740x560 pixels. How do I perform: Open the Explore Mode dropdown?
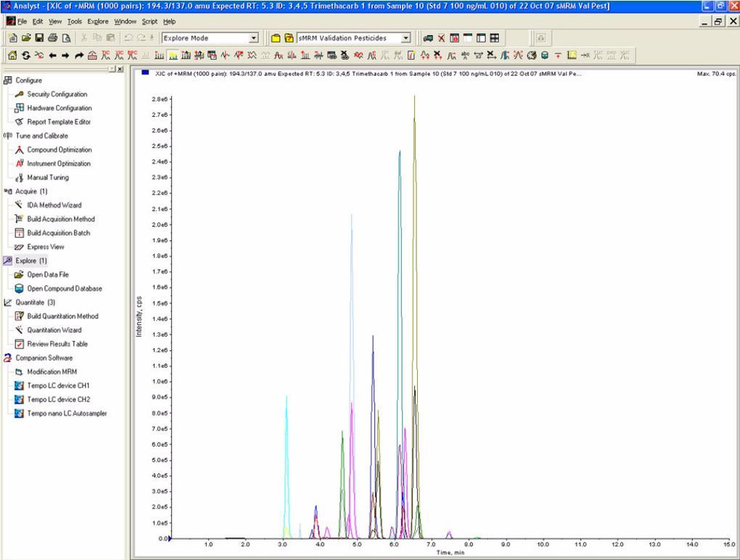[254, 38]
